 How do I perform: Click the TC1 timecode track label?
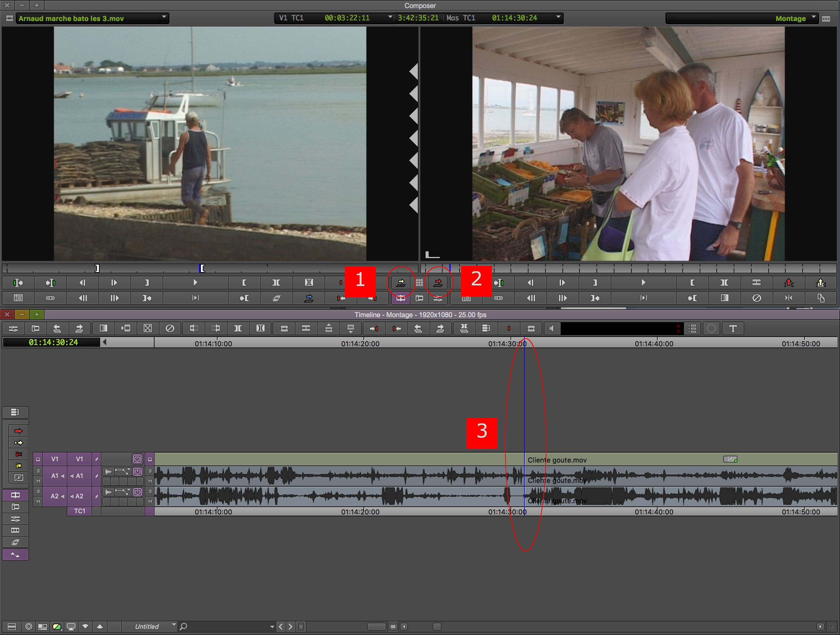click(x=79, y=511)
